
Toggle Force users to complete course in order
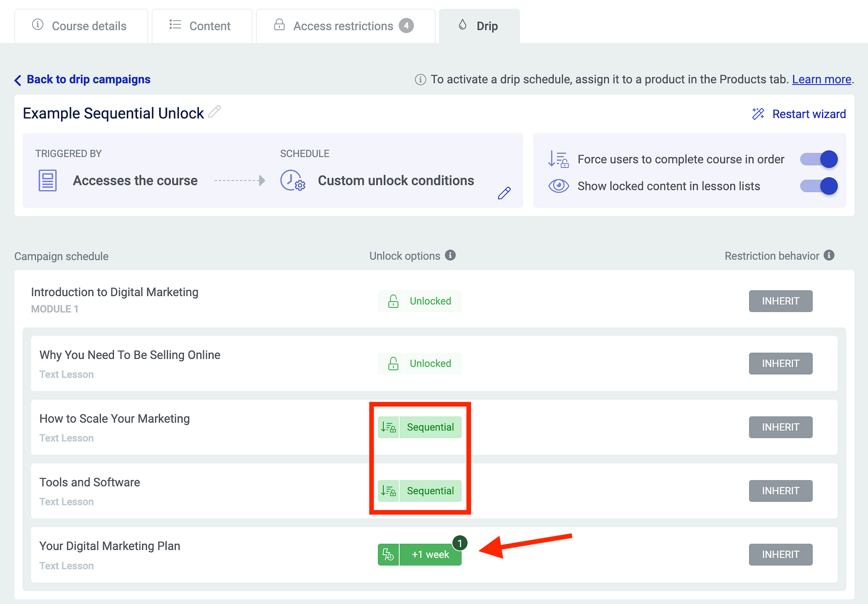click(819, 159)
